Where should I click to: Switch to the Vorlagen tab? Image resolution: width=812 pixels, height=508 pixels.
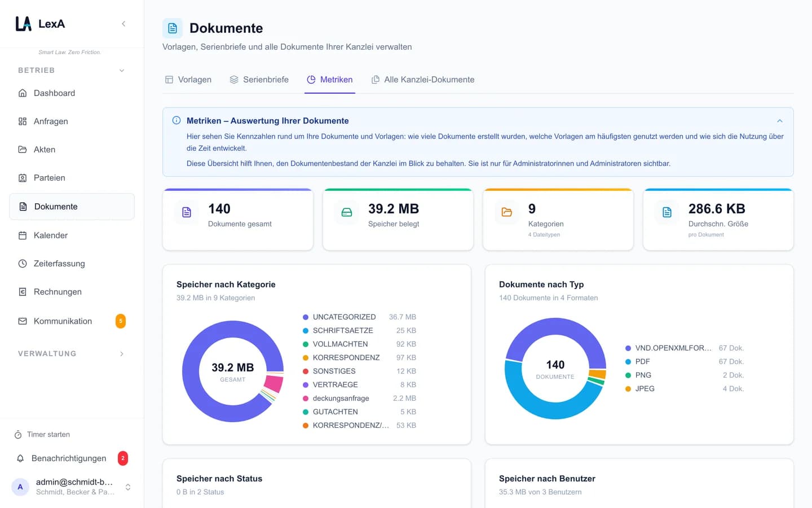pos(188,80)
